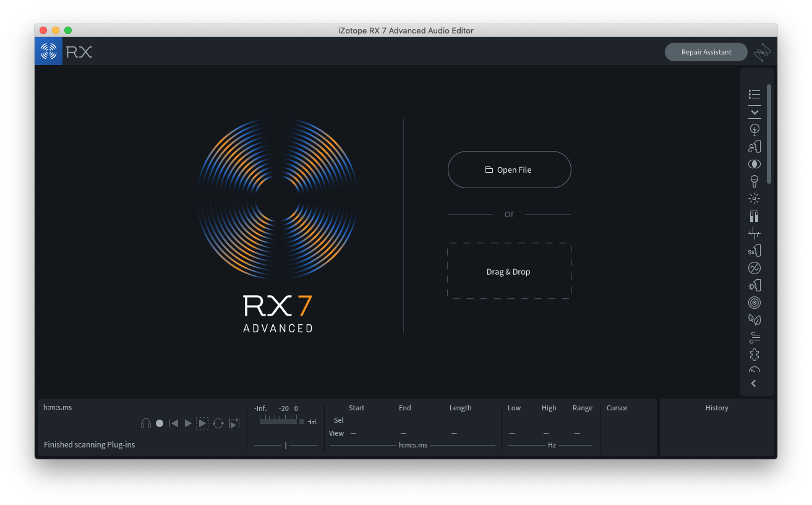Toggle loop playback
Viewport: 812px width, 505px height.
coord(218,423)
